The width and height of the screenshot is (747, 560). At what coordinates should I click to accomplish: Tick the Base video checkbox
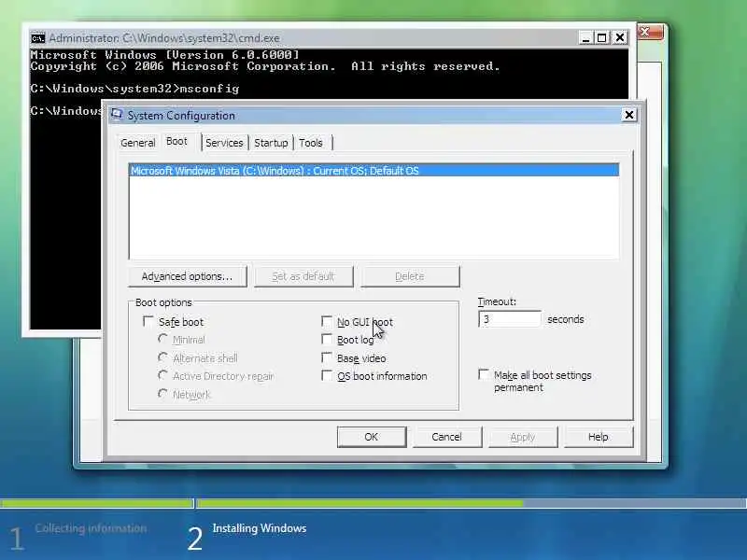(x=327, y=357)
